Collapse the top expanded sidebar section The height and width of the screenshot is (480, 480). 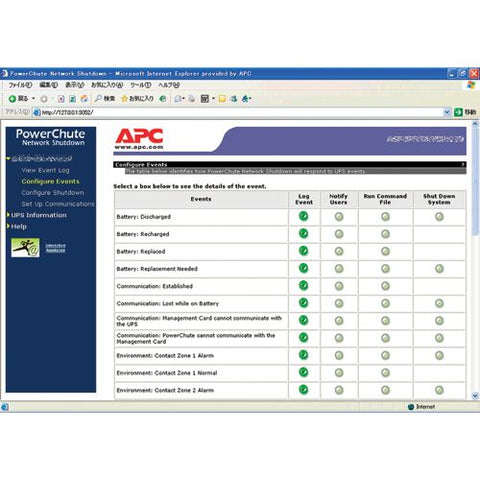click(x=8, y=159)
